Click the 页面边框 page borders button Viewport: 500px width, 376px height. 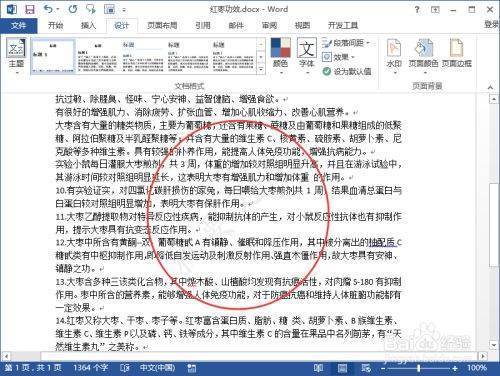click(457, 53)
